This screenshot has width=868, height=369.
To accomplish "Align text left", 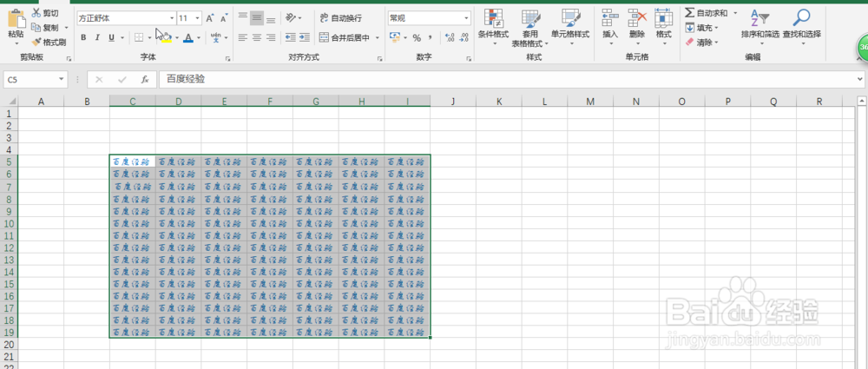I will coord(243,37).
